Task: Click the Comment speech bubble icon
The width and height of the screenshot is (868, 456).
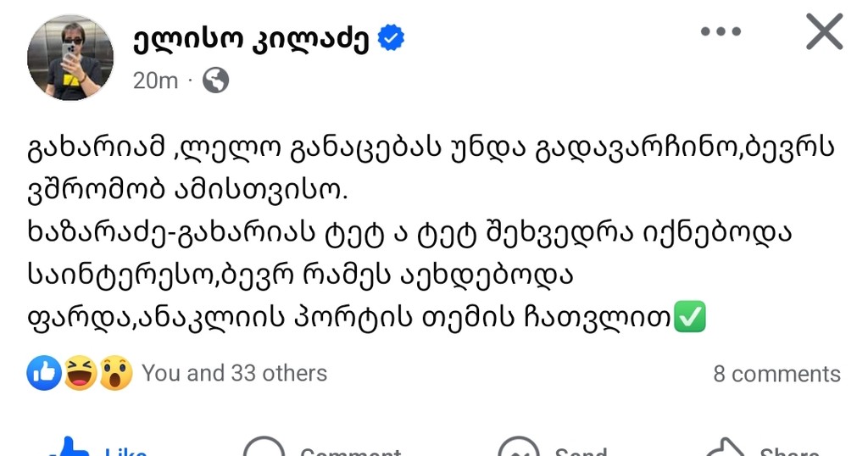Action: click(x=264, y=449)
